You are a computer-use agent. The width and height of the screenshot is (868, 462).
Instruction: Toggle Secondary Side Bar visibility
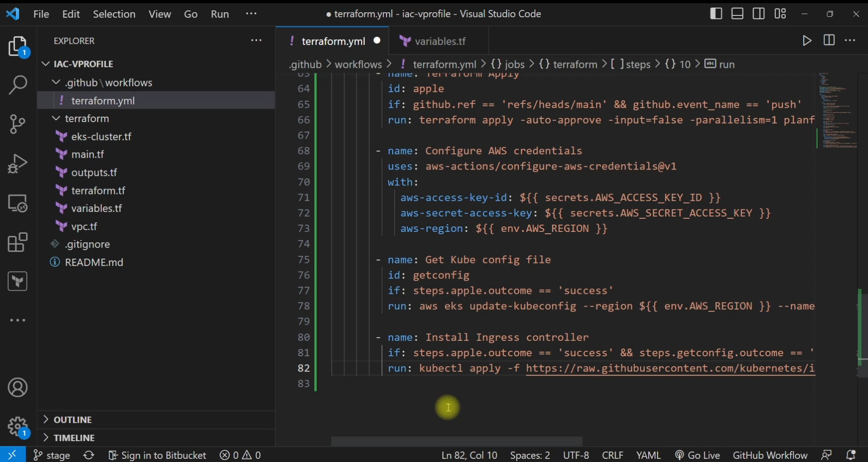point(759,14)
